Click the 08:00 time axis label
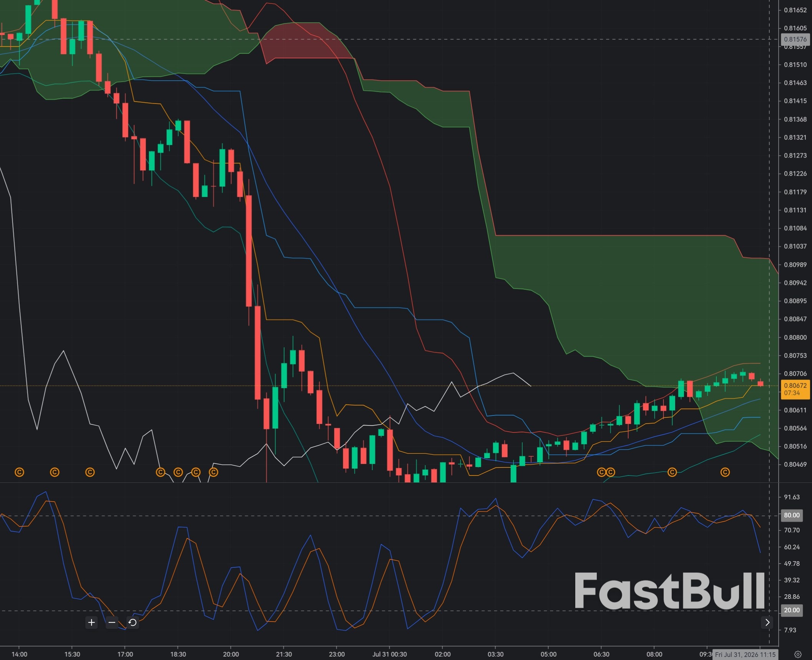 (654, 654)
